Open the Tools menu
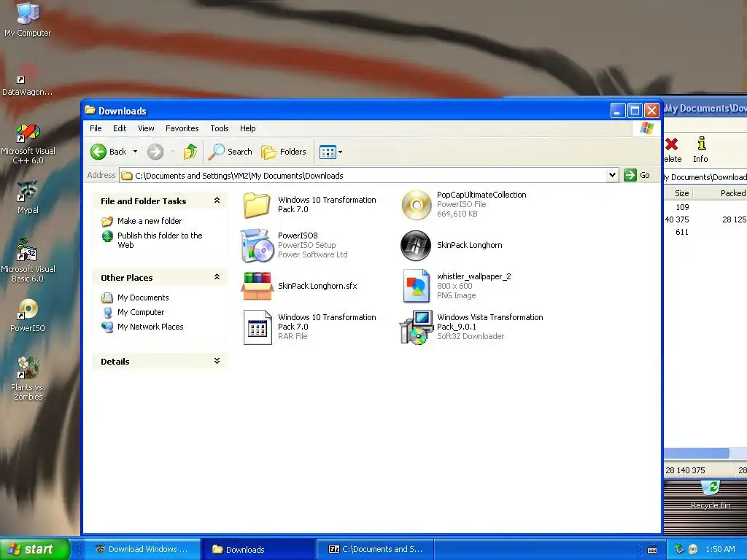The image size is (747, 560). 220,128
